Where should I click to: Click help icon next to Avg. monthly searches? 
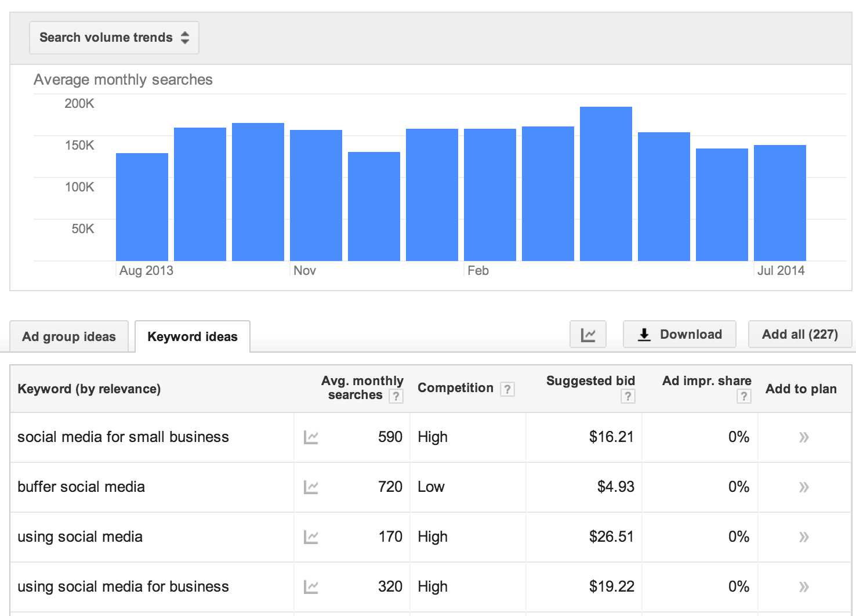[x=396, y=396]
